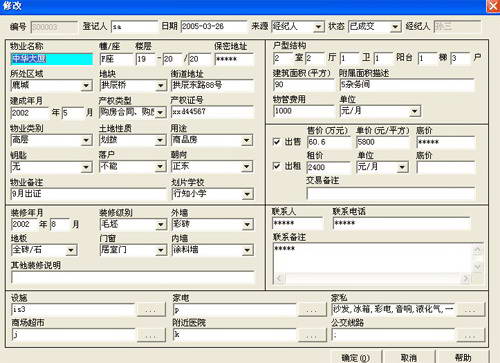Expand the 装修级别 dropdown showing 毛坯
The width and height of the screenshot is (500, 363).
pyautogui.click(x=161, y=224)
